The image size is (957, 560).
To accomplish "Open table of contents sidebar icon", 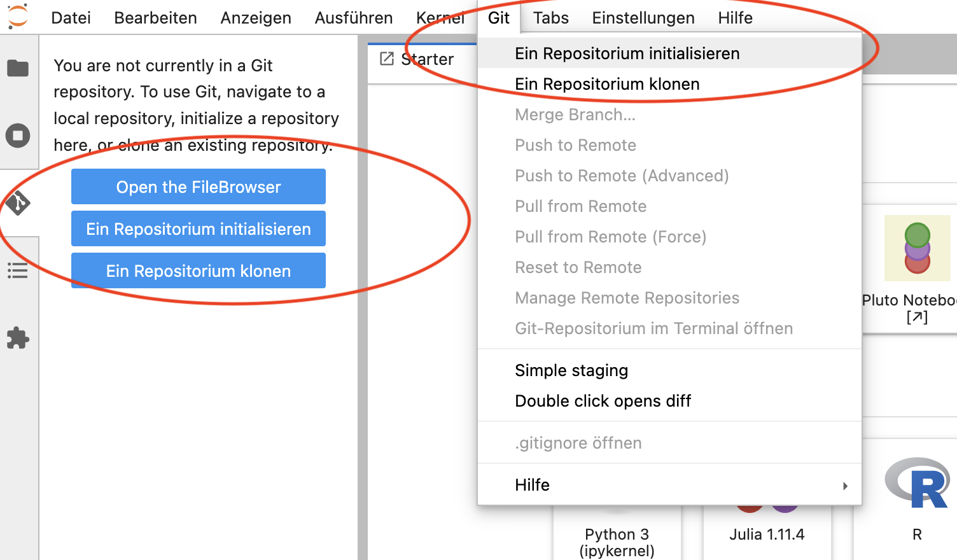I will coord(18,271).
